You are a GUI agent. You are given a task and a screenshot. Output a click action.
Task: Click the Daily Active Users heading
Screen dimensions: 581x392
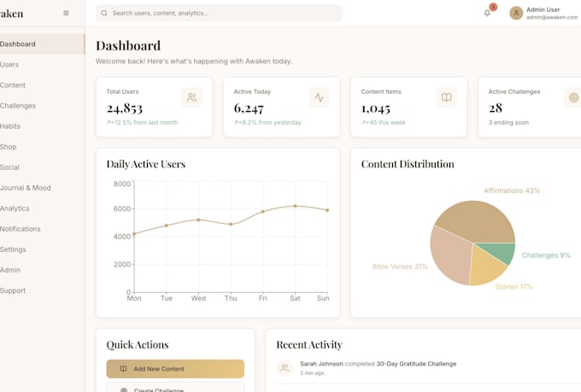click(x=146, y=164)
